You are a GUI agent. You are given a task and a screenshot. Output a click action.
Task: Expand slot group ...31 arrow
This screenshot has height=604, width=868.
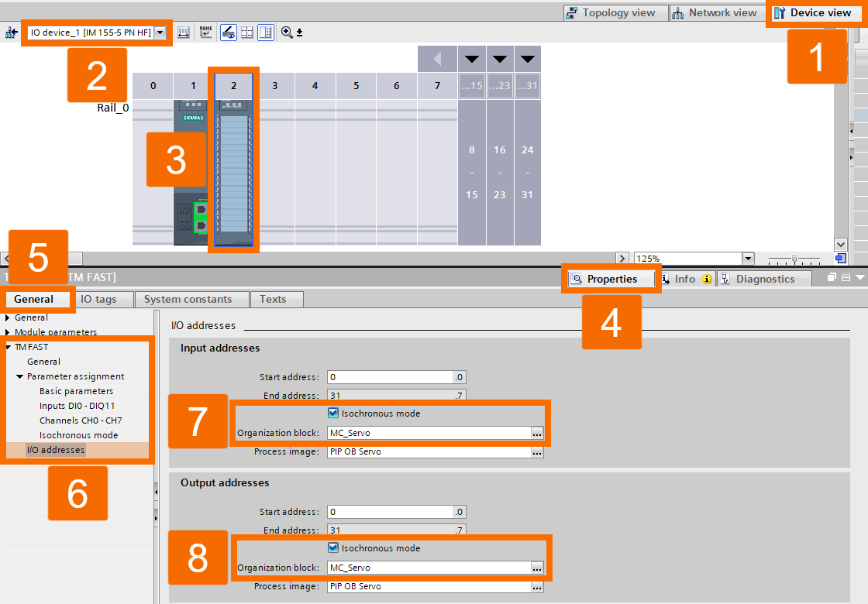[x=528, y=59]
